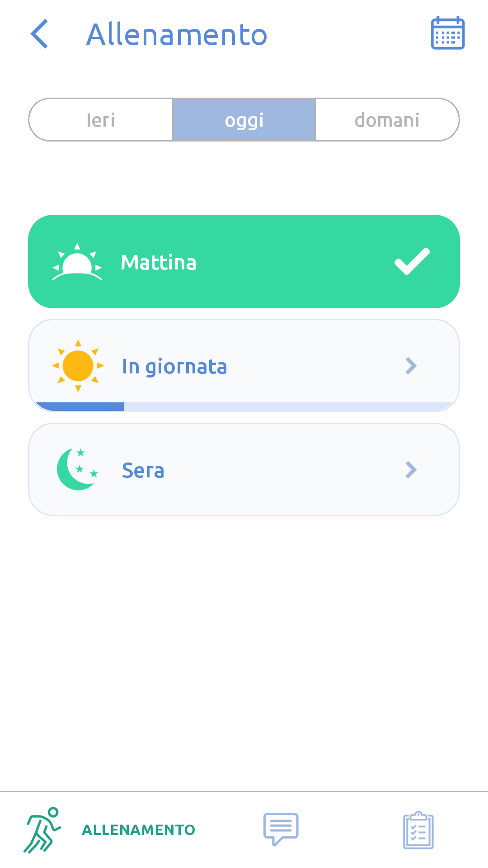Open the chat messages icon

click(x=281, y=829)
